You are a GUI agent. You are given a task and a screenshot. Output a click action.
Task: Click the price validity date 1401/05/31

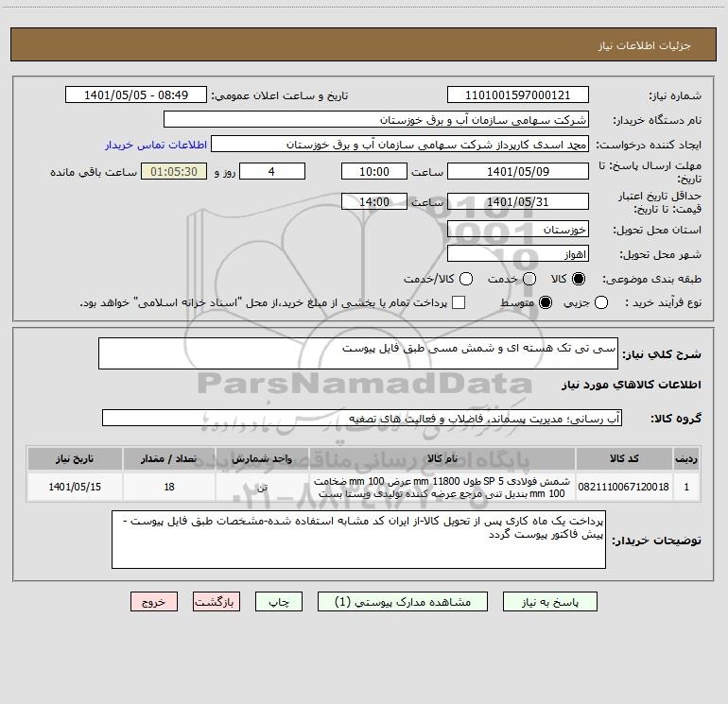518,201
